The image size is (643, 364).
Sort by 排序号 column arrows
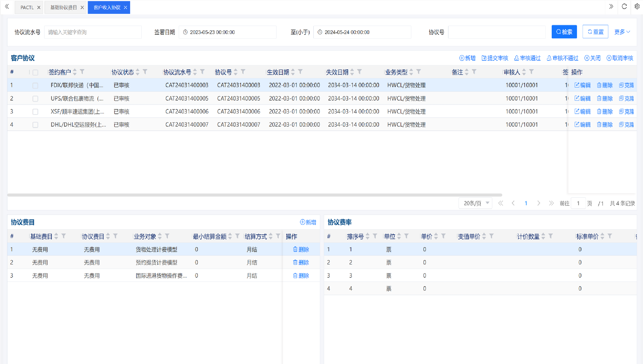tap(368, 236)
